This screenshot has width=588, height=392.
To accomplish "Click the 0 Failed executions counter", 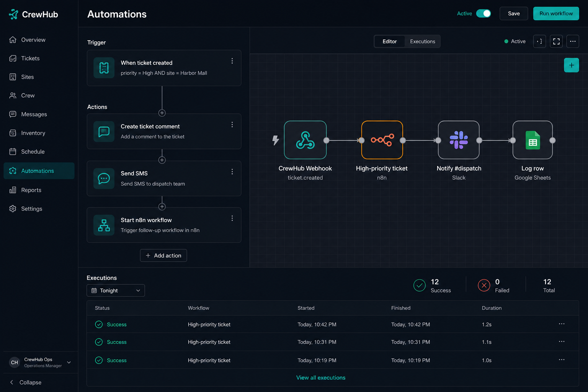I will point(494,286).
